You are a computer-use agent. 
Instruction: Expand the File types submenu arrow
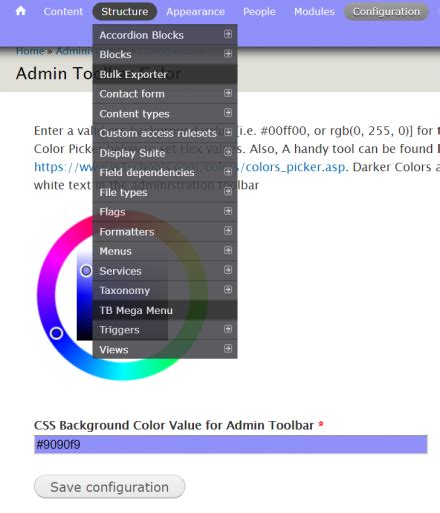[x=228, y=191]
